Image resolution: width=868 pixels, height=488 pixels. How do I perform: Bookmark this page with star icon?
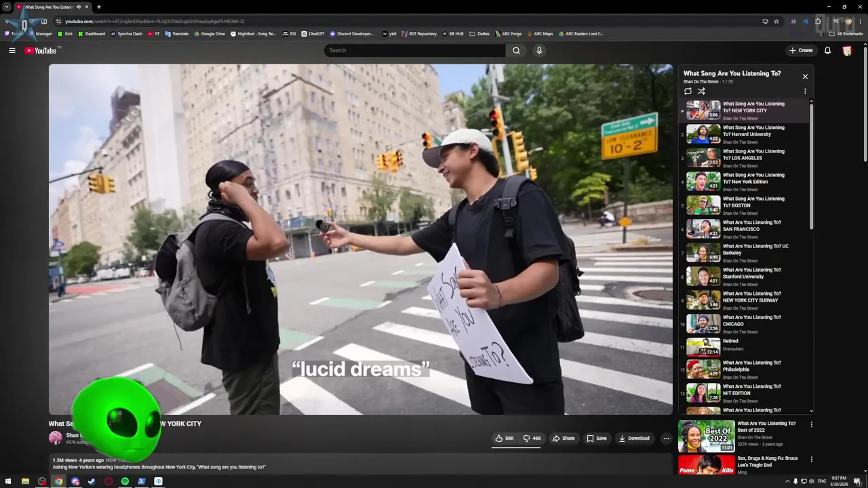(x=776, y=21)
